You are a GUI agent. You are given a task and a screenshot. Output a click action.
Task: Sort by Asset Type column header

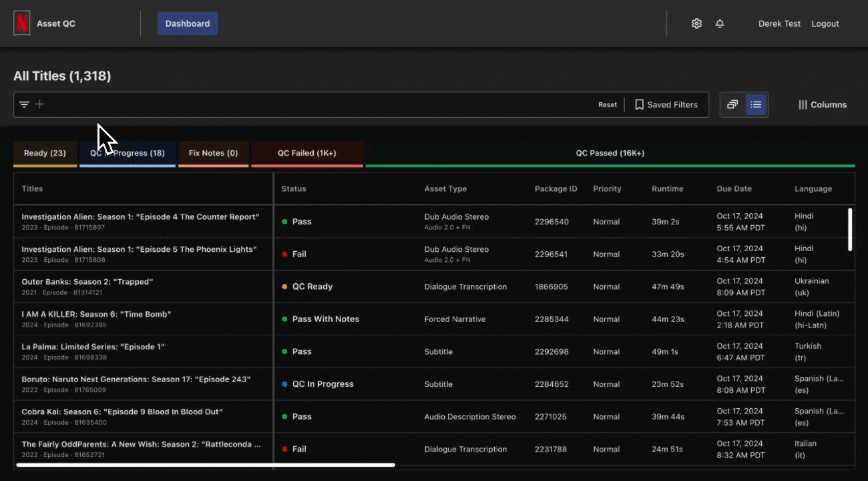[x=445, y=188]
